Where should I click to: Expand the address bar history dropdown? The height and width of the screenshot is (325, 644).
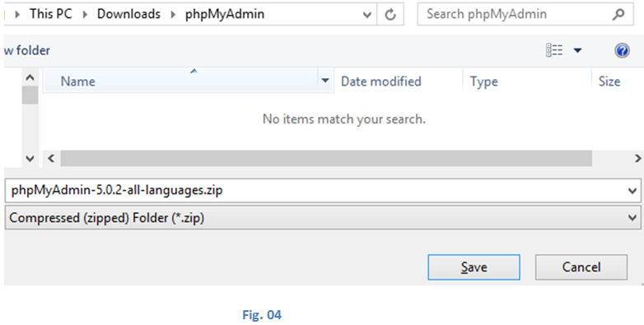coord(366,15)
